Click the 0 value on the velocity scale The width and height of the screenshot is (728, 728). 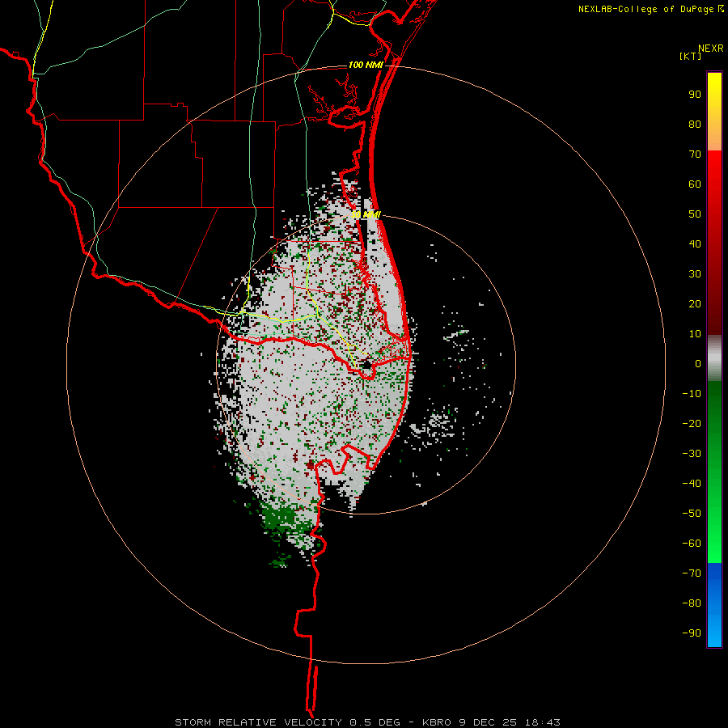pos(698,364)
